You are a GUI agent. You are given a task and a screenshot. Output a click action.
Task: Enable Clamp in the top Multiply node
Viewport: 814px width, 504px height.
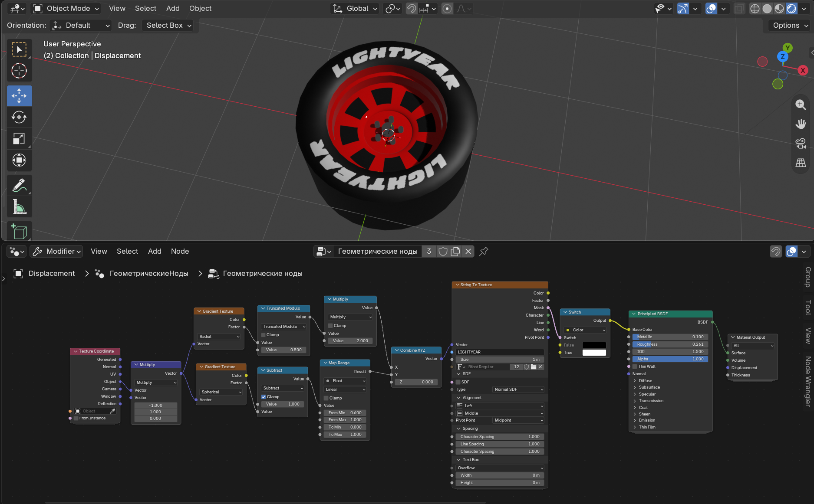tap(330, 326)
